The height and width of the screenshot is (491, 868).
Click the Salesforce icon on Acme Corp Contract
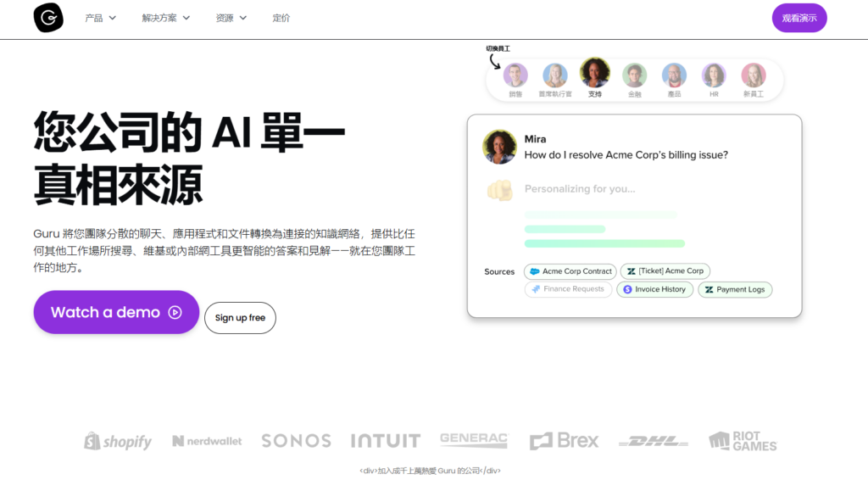(534, 271)
